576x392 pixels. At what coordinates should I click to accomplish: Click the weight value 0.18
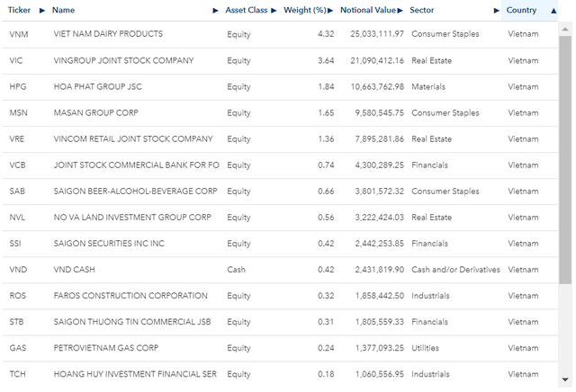[x=326, y=374]
